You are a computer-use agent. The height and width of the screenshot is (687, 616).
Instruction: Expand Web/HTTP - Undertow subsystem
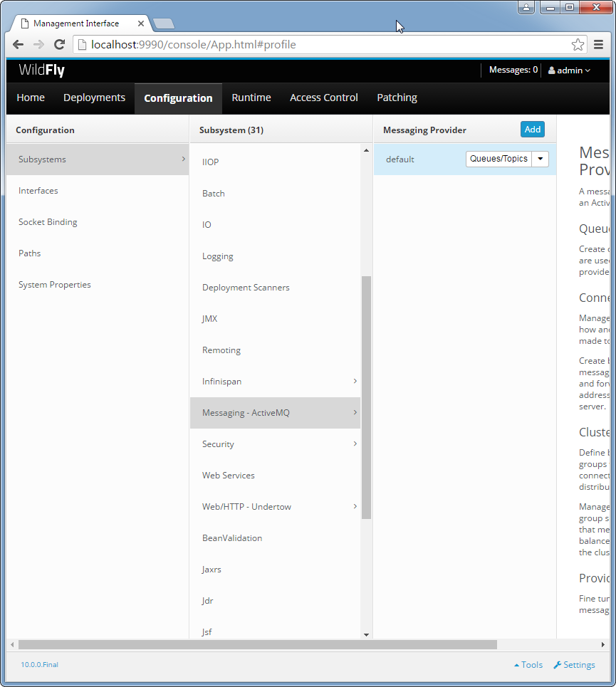(275, 507)
